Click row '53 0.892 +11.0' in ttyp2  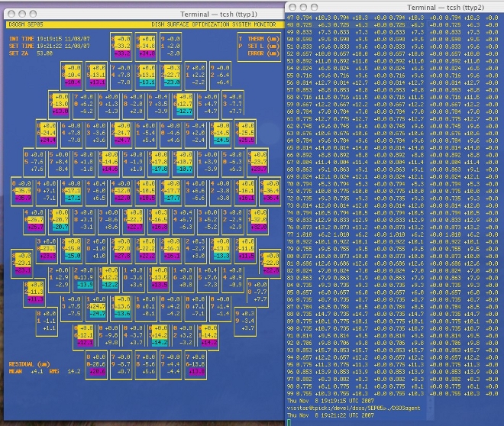[x=393, y=61]
